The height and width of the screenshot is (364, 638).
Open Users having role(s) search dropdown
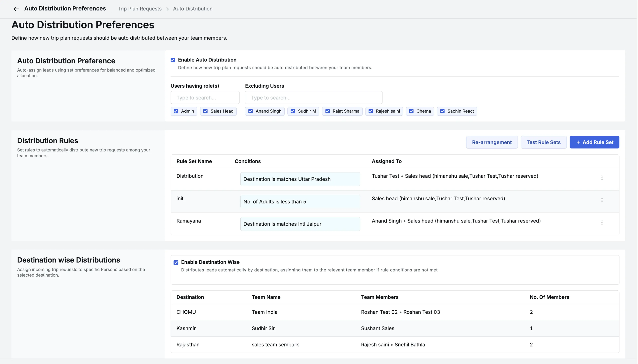tap(205, 98)
